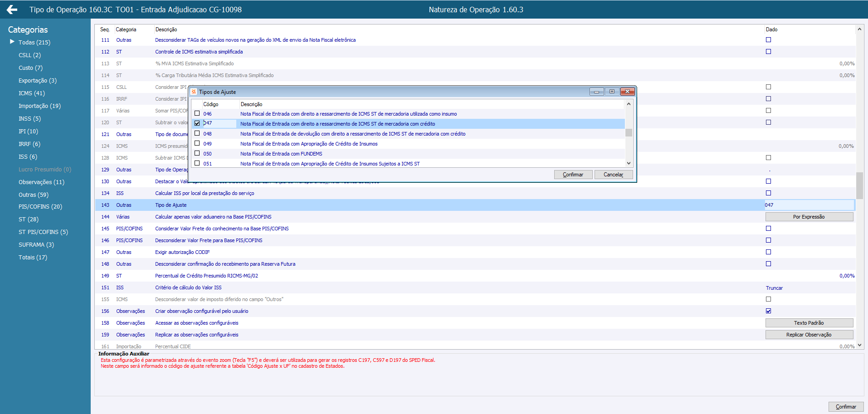Select row Acessar as observações configuráveis

475,323
